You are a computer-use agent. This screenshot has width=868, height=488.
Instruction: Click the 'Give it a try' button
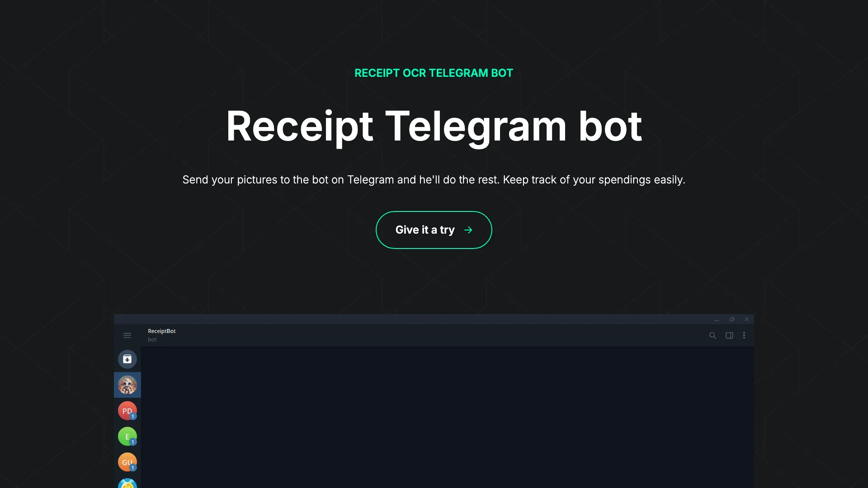(434, 230)
